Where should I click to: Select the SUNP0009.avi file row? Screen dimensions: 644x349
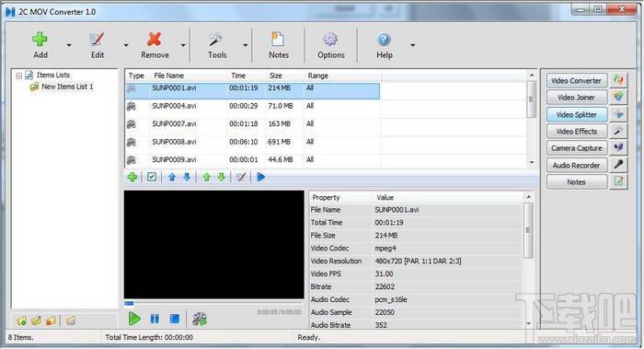tap(252, 159)
